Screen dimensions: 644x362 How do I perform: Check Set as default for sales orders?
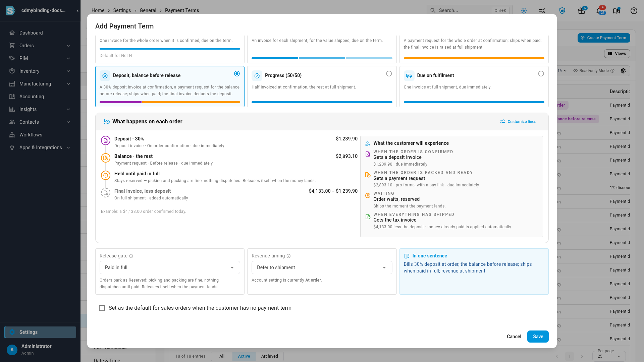[x=102, y=308]
